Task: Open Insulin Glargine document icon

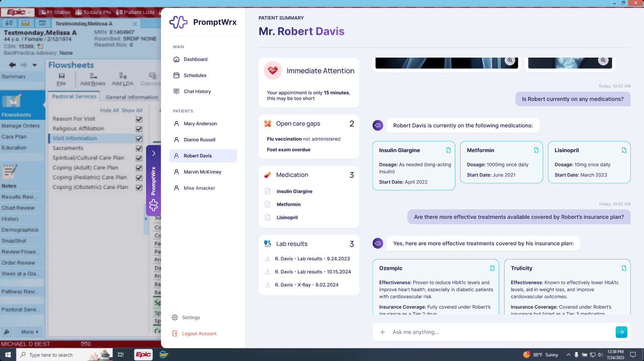Action: [268, 191]
